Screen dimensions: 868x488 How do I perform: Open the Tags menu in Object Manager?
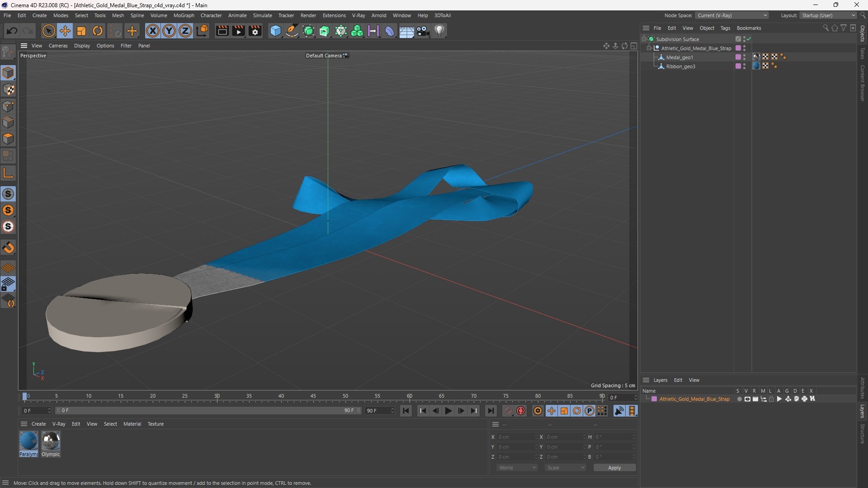coord(725,28)
